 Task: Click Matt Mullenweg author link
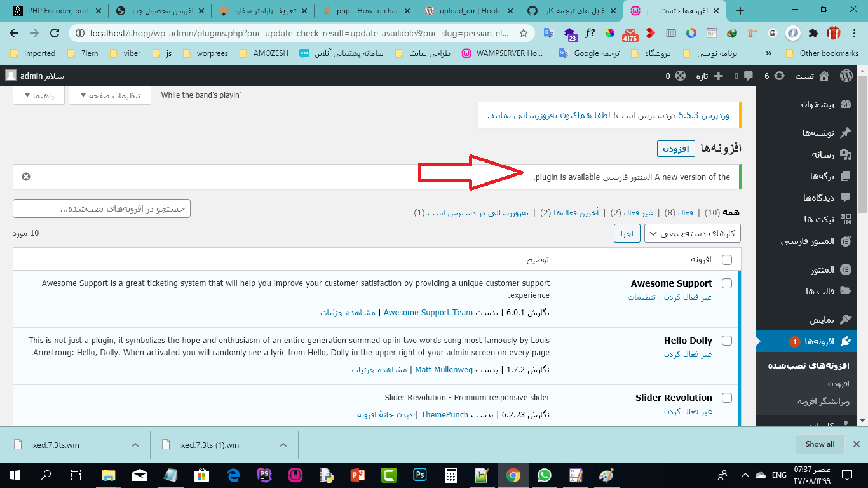(443, 369)
